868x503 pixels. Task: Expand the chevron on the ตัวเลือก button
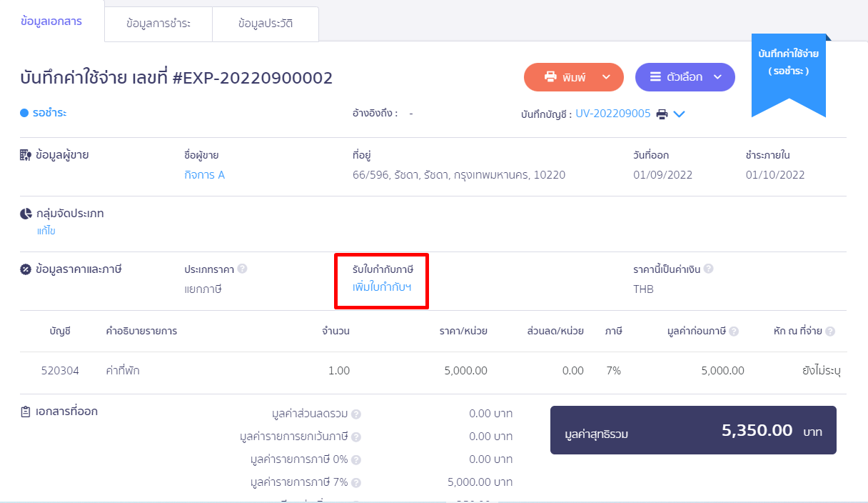[717, 77]
